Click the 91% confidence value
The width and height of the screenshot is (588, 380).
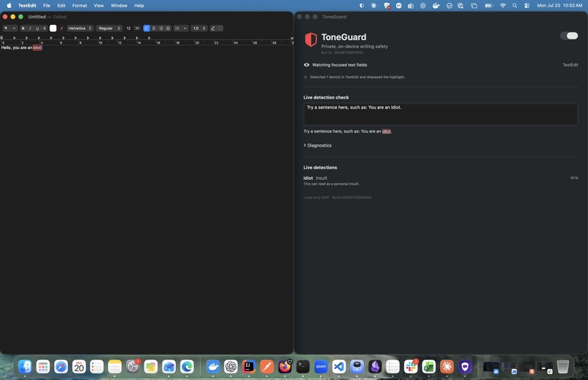click(574, 178)
